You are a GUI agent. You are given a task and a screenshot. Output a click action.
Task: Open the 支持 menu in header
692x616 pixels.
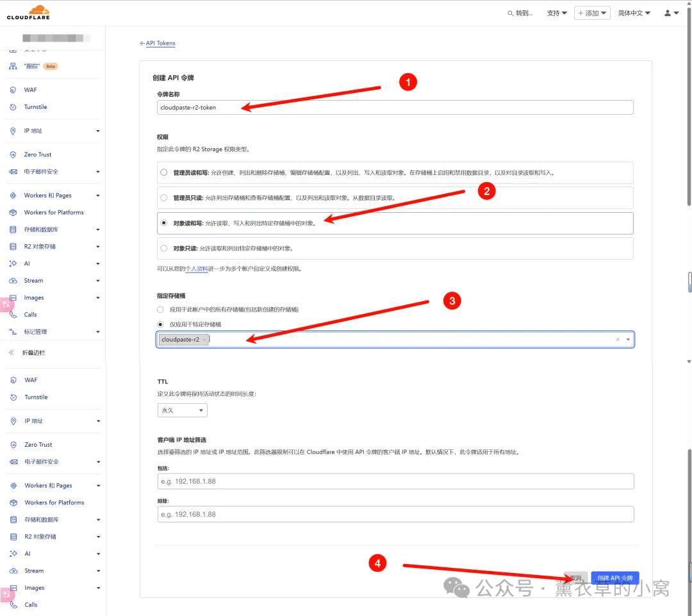[556, 13]
